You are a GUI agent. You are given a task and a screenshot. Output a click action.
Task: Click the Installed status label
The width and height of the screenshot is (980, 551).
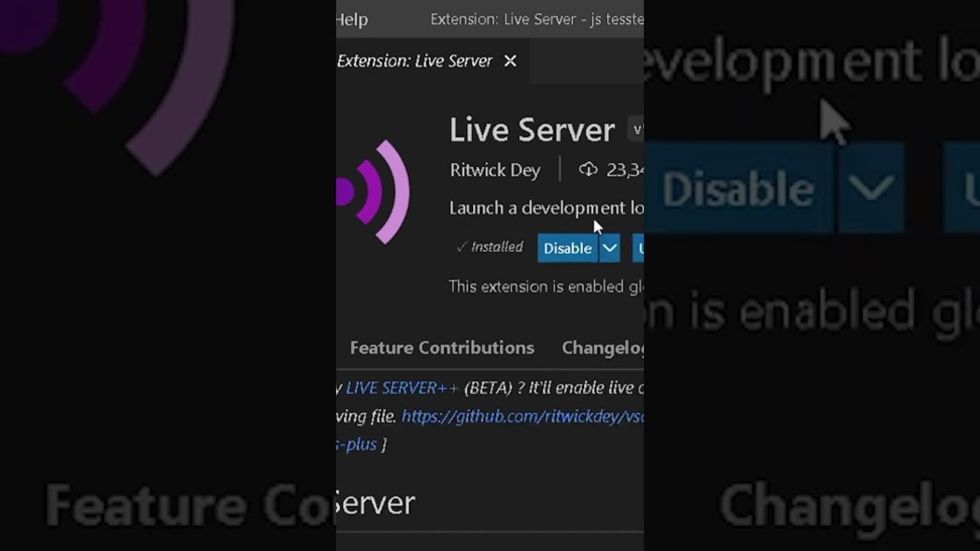490,247
